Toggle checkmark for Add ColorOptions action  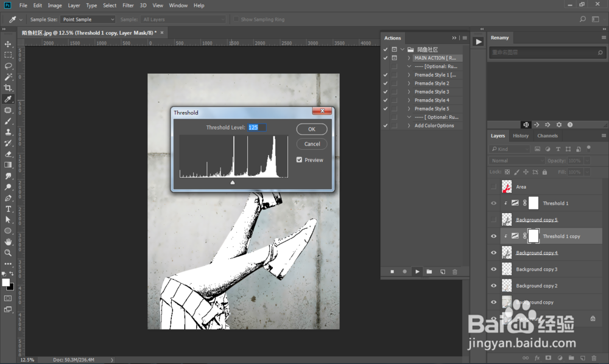coord(385,125)
